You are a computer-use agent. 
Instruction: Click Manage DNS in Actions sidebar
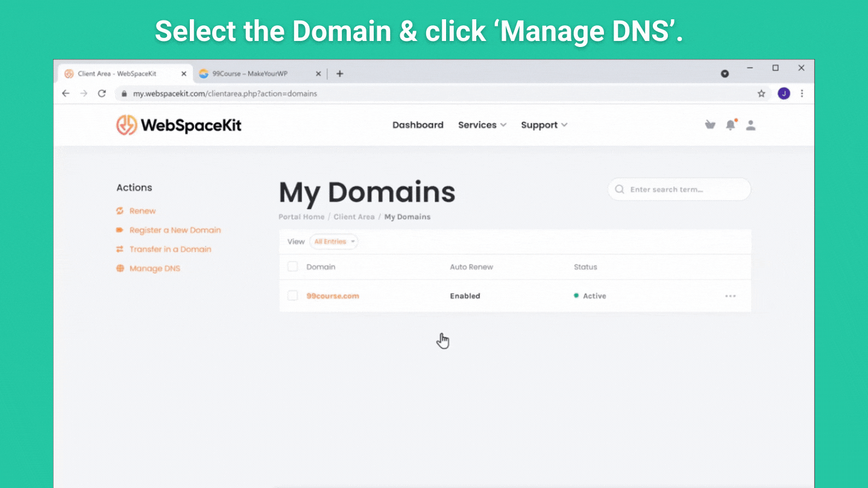[x=154, y=268]
